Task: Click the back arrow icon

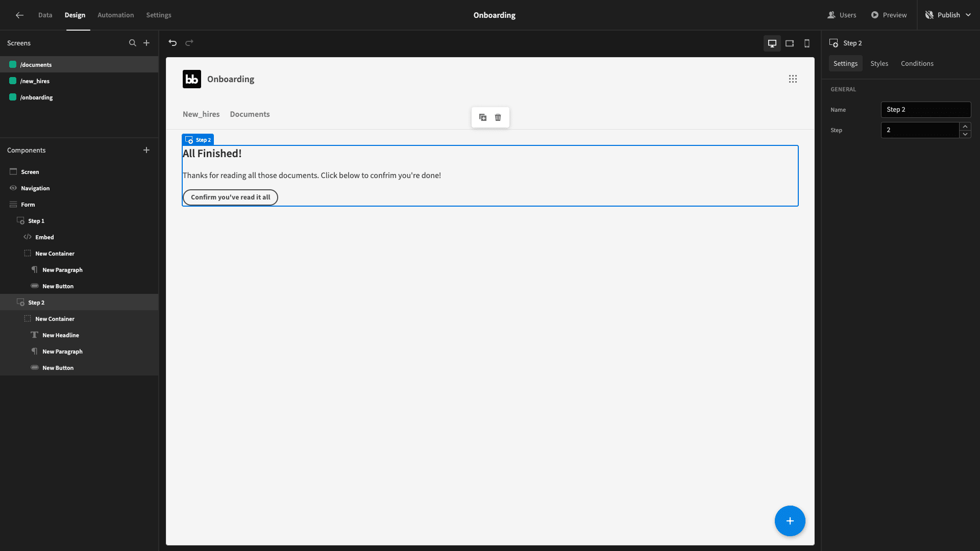Action: pos(19,15)
